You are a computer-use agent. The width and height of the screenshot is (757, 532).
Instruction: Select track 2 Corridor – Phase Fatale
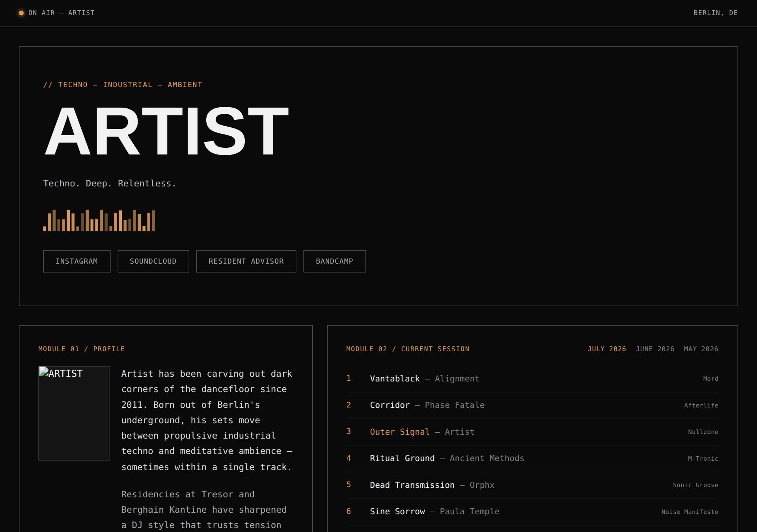pyautogui.click(x=532, y=405)
